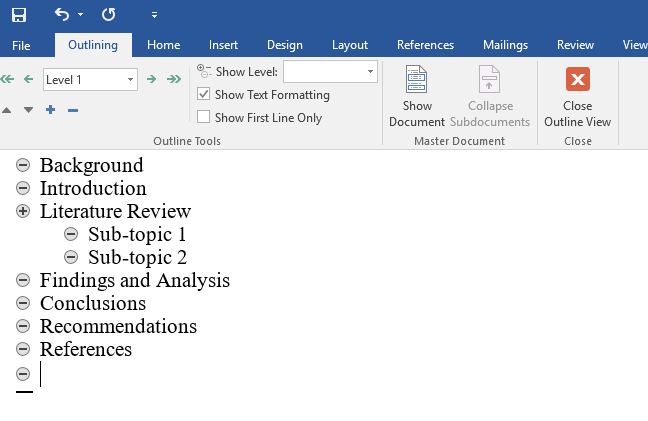Viewport: 648px width, 421px height.
Task: Click the Conclusions heading text
Action: pyautogui.click(x=93, y=303)
